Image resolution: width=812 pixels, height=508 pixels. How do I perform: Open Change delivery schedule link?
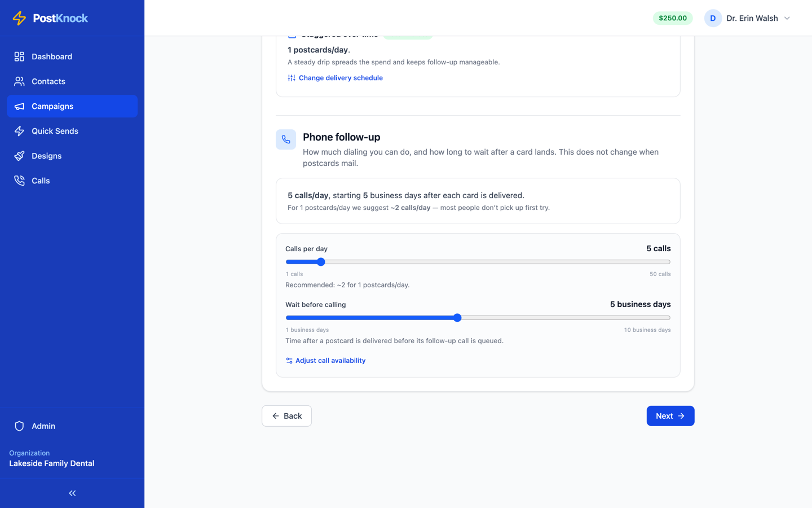tap(335, 78)
